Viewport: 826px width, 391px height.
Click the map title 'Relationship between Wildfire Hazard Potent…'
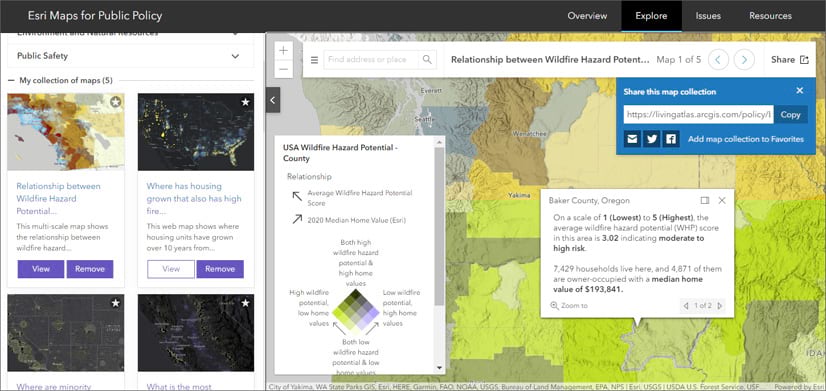pyautogui.click(x=550, y=60)
